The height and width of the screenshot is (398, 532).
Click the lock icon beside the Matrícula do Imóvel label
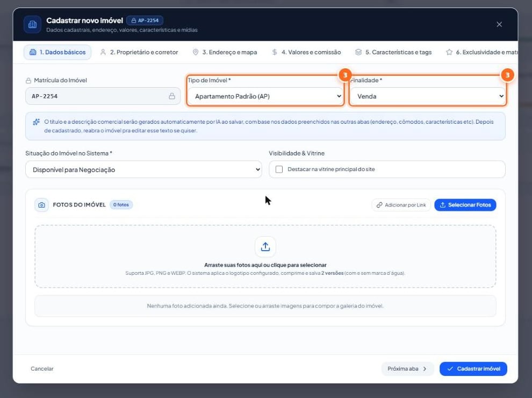tap(28, 81)
